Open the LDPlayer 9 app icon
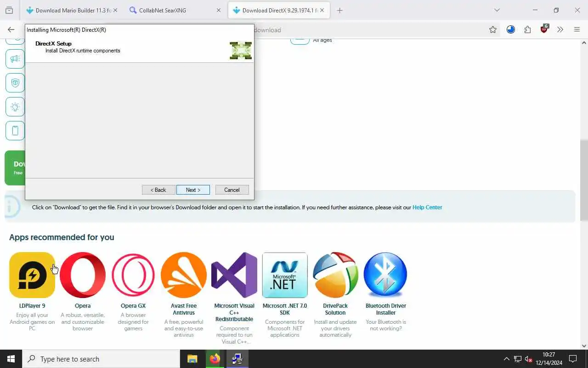Image resolution: width=588 pixels, height=368 pixels. click(x=32, y=275)
